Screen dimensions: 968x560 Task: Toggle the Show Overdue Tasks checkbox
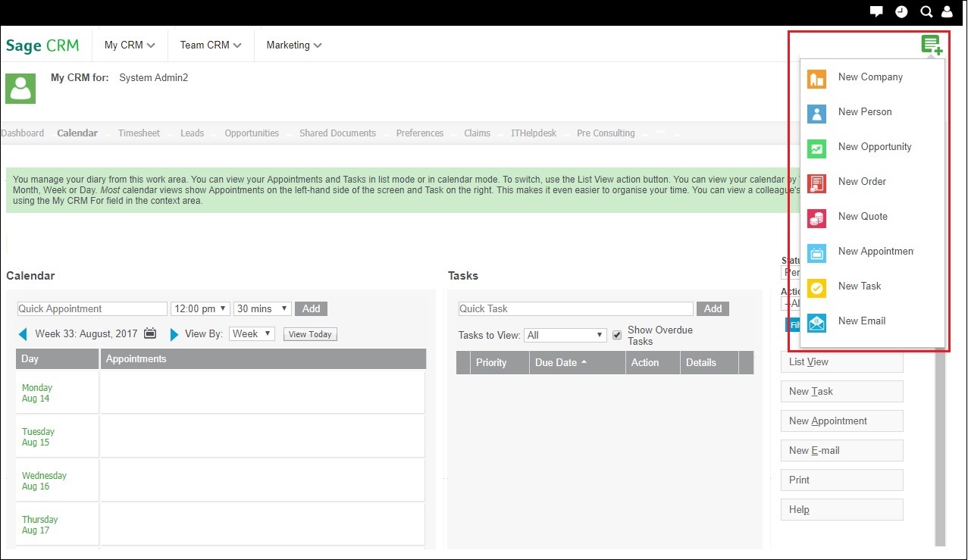[617, 334]
